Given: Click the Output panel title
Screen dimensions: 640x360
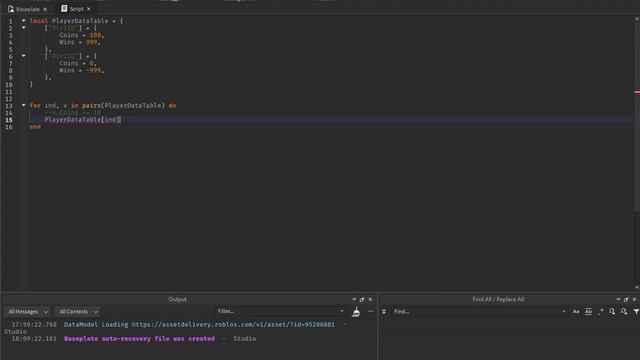Looking at the screenshot, I should point(177,299).
